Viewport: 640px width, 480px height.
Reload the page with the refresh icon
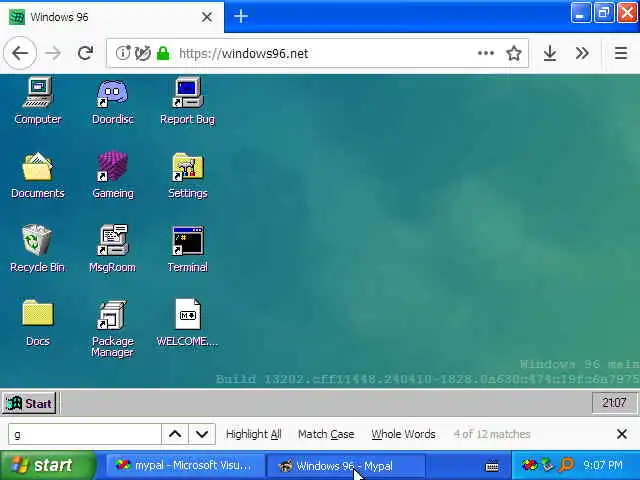tap(85, 53)
